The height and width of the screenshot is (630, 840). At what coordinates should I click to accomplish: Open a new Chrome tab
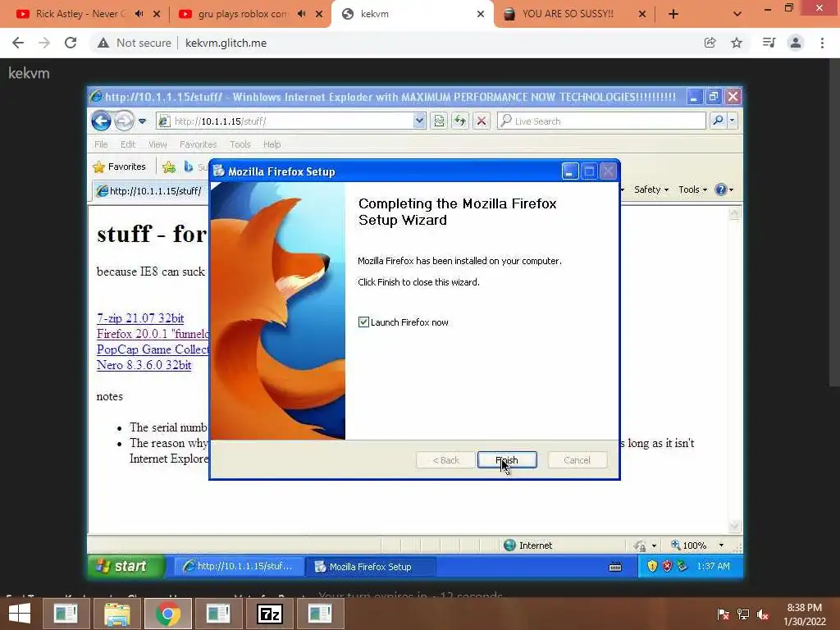[x=673, y=14]
